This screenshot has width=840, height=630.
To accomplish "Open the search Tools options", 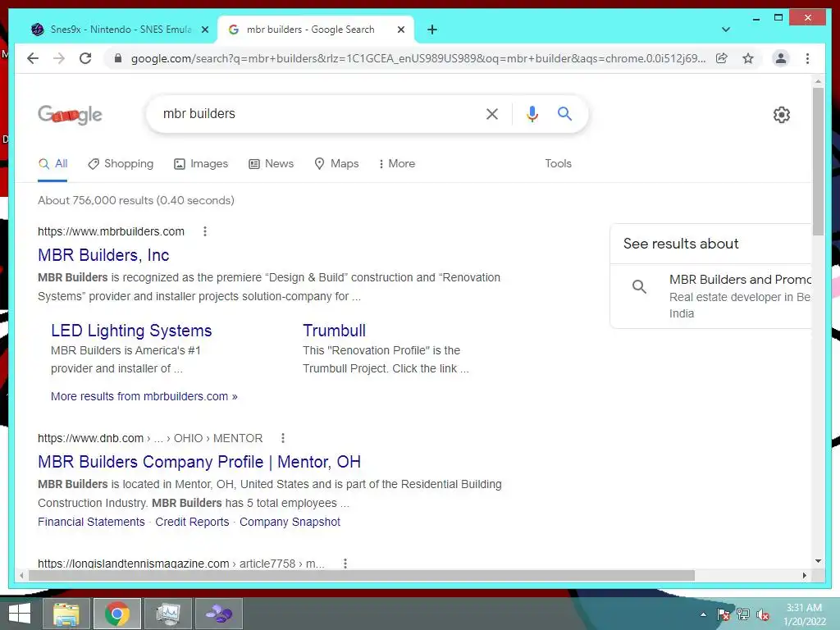I will 558,163.
